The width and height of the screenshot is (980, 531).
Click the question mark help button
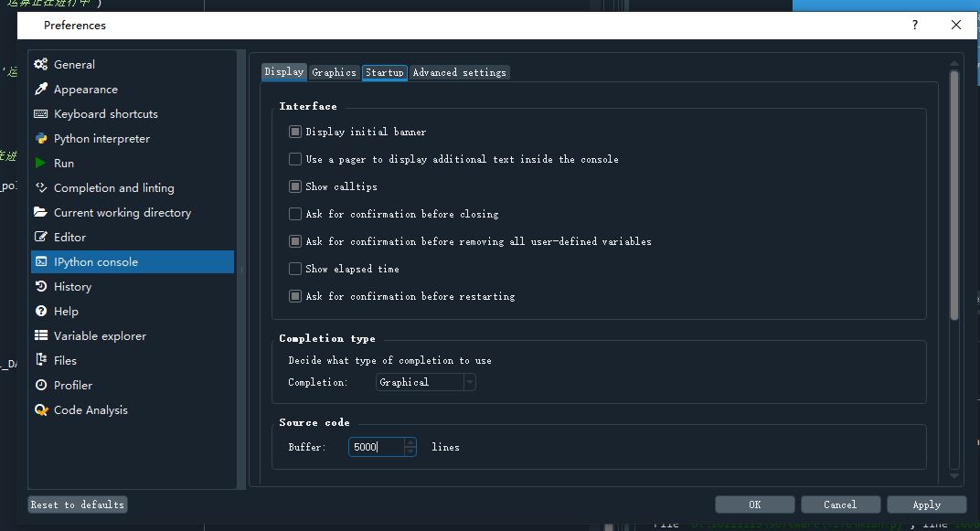click(x=915, y=25)
